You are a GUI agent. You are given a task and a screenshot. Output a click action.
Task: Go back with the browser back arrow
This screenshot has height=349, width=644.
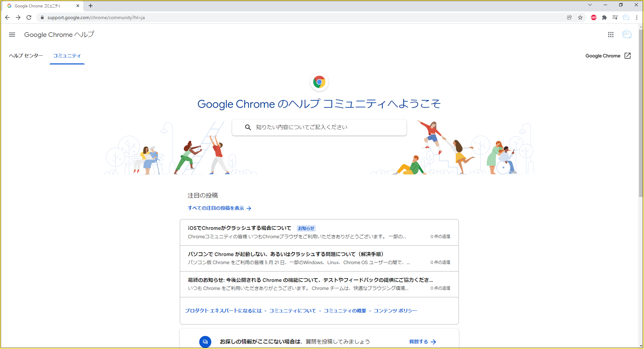tap(7, 17)
